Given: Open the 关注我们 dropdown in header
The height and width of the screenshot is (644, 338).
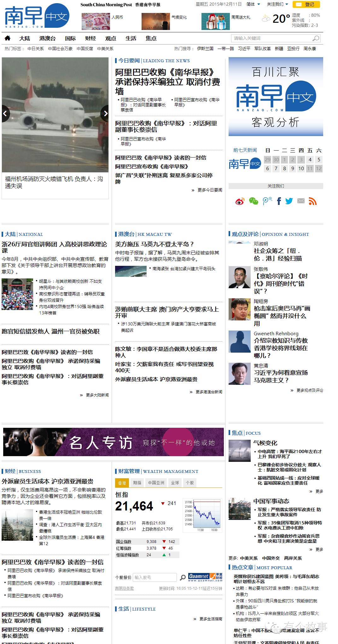Looking at the screenshot, I should (x=277, y=4).
